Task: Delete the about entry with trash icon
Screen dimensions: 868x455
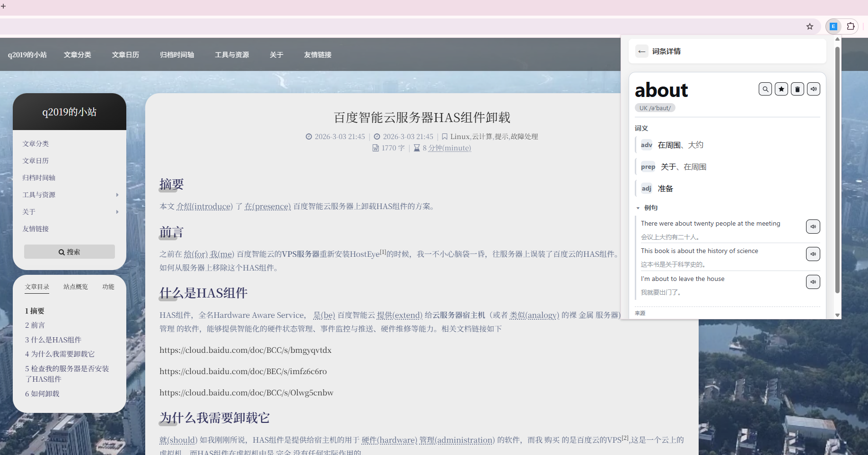Action: [x=797, y=89]
